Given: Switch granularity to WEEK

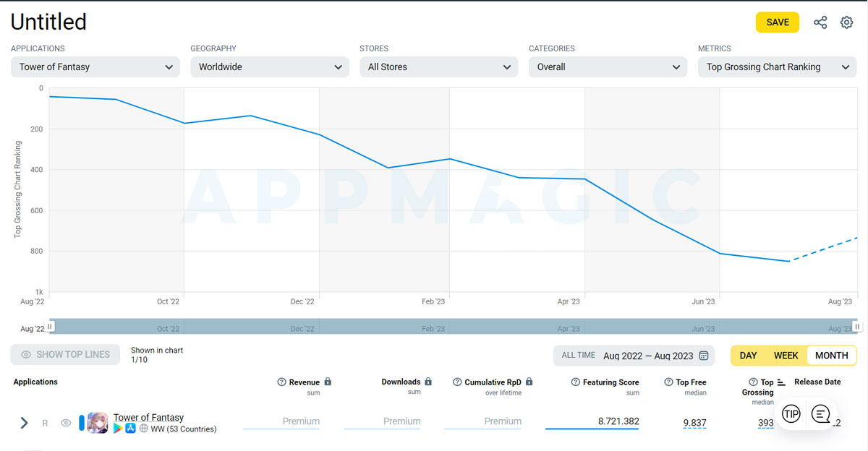Looking at the screenshot, I should point(786,356).
